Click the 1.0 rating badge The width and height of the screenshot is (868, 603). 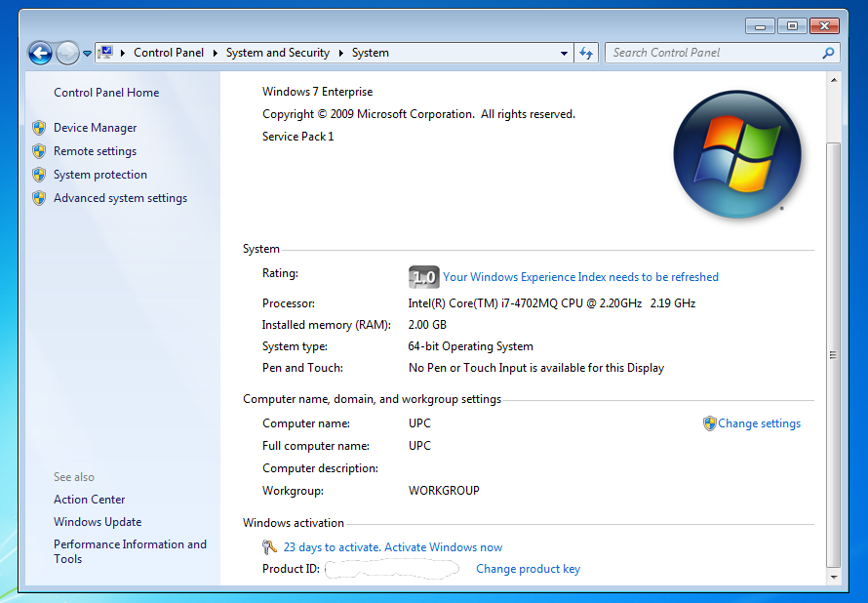424,277
